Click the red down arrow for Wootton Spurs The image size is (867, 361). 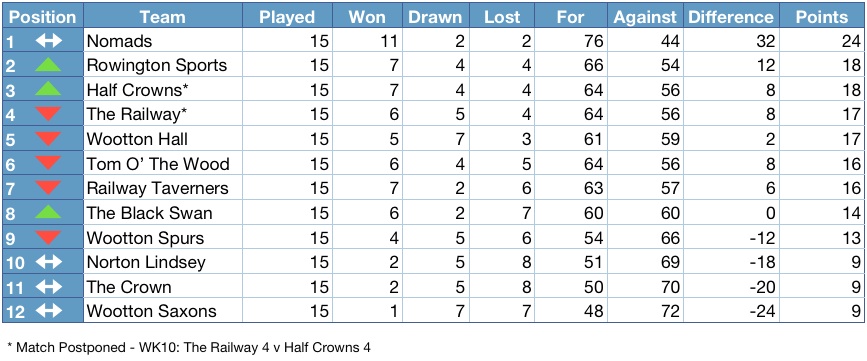click(x=49, y=238)
